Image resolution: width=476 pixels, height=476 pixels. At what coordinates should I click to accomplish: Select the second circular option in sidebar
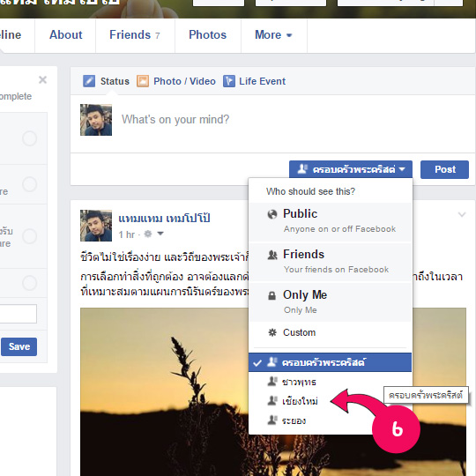[x=30, y=184]
